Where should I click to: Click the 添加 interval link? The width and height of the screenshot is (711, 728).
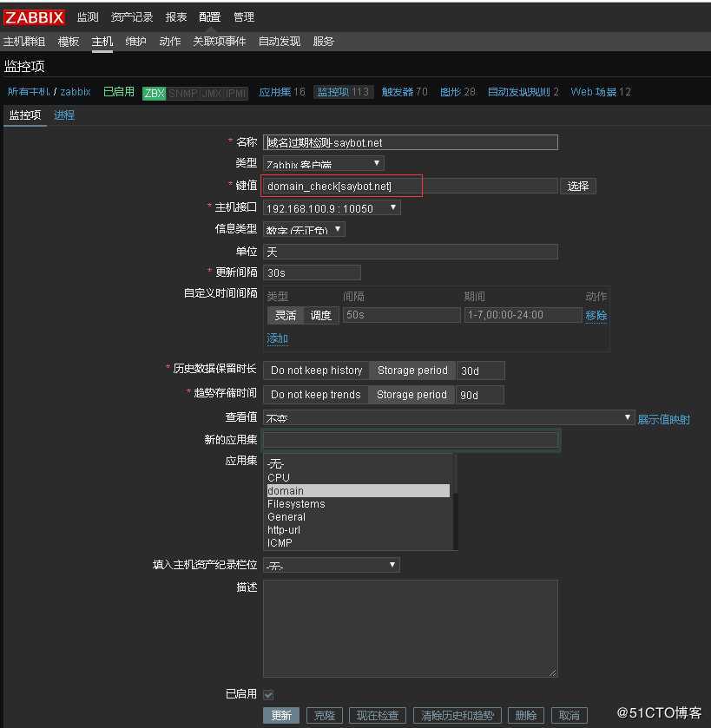pyautogui.click(x=277, y=338)
